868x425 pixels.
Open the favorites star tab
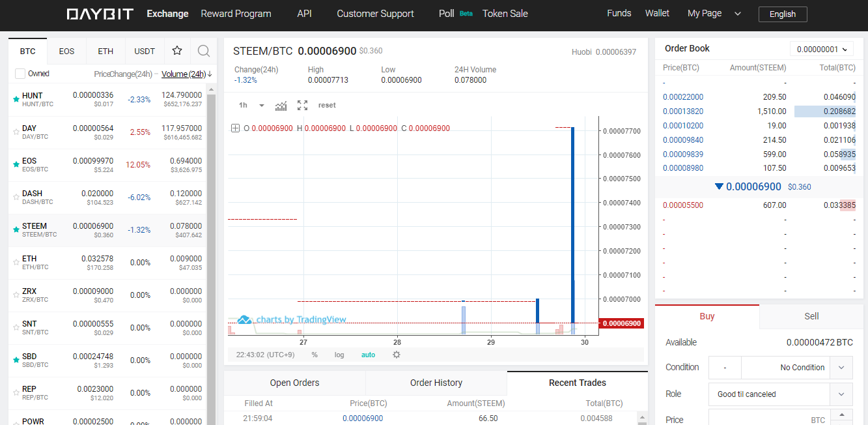click(177, 51)
